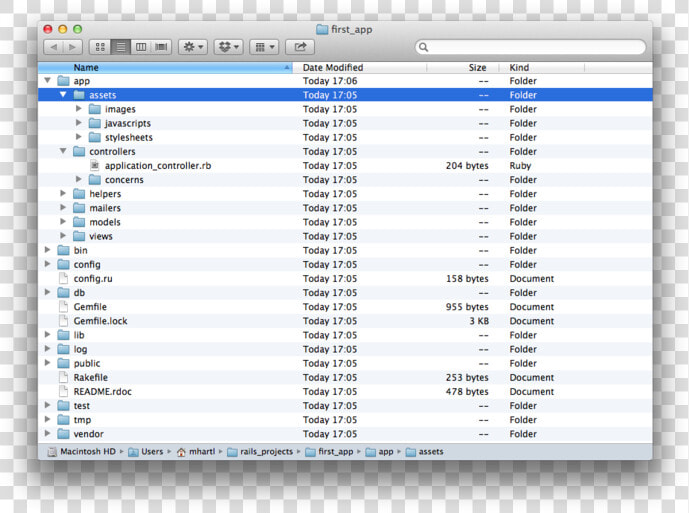Expand the concerns folder
This screenshot has height=513, width=689.
(79, 179)
